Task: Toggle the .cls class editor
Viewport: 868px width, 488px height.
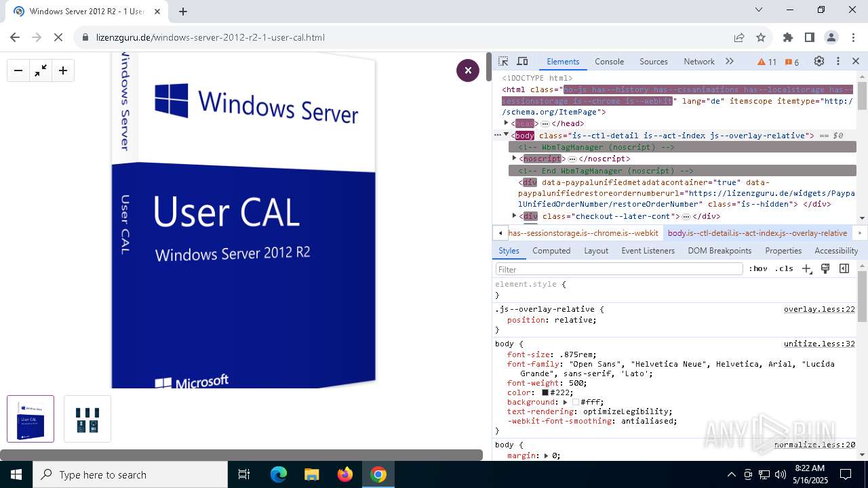Action: pos(784,268)
